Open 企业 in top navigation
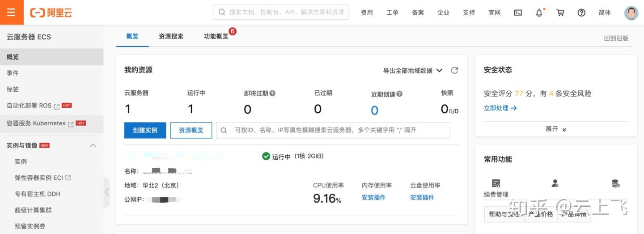Screen dimensions: 644x234 [x=443, y=13]
